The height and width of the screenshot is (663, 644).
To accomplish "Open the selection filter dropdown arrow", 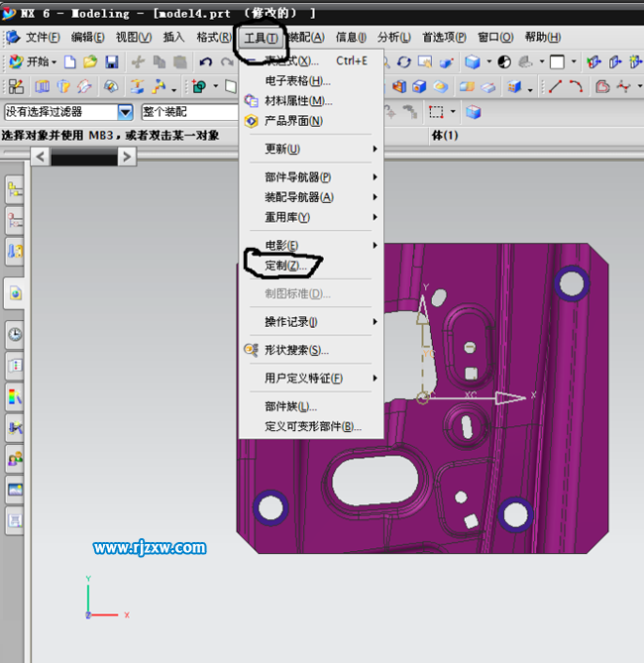I will click(x=125, y=112).
